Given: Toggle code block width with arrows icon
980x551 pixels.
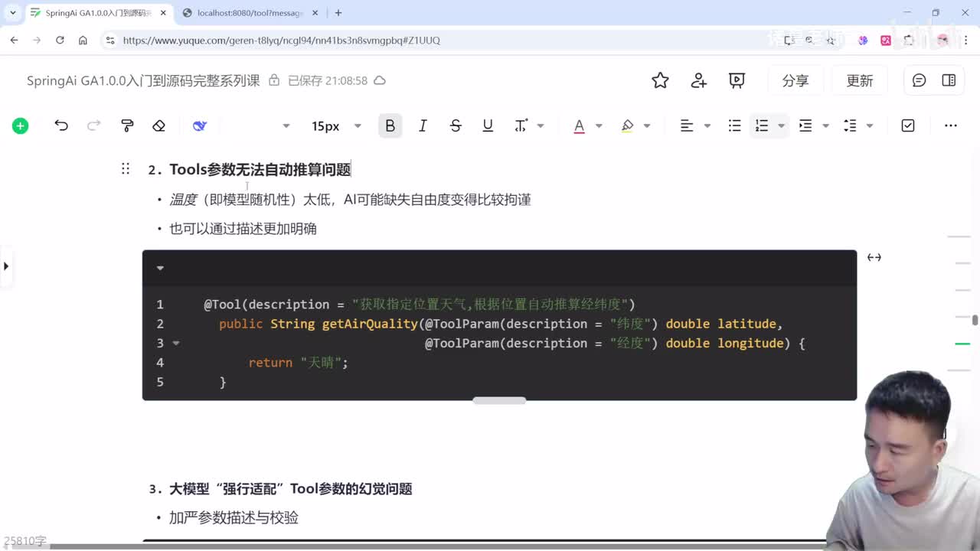Looking at the screenshot, I should click(874, 257).
